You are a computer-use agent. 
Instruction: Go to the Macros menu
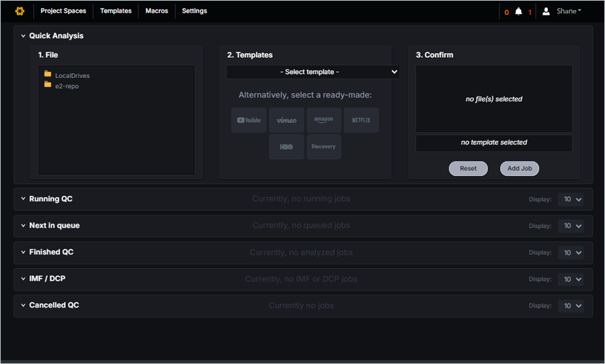(x=157, y=11)
